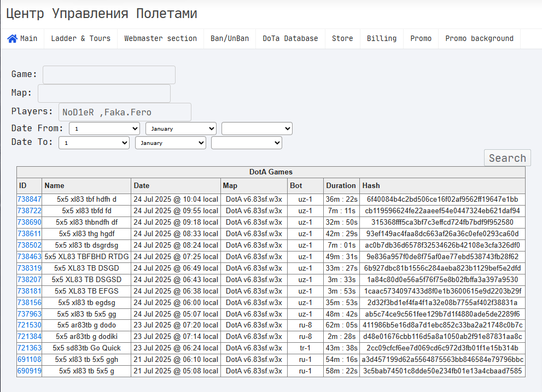Open the Billing menu item

point(382,38)
